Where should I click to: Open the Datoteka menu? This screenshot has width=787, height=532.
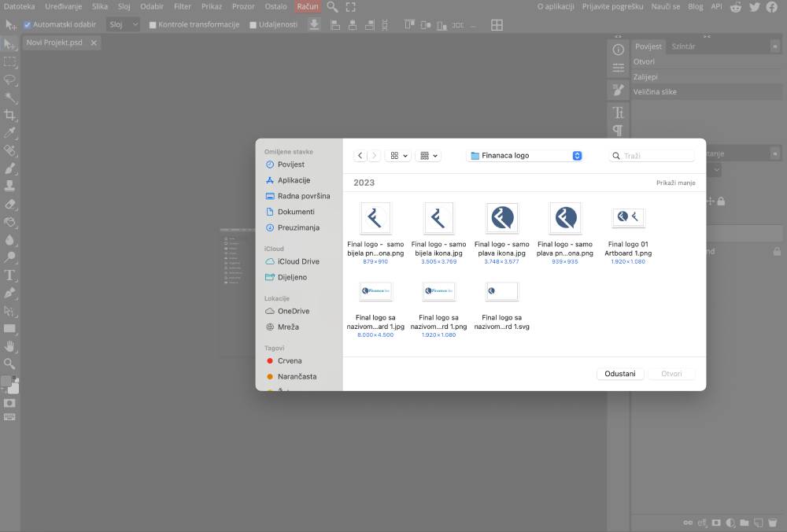(20, 6)
